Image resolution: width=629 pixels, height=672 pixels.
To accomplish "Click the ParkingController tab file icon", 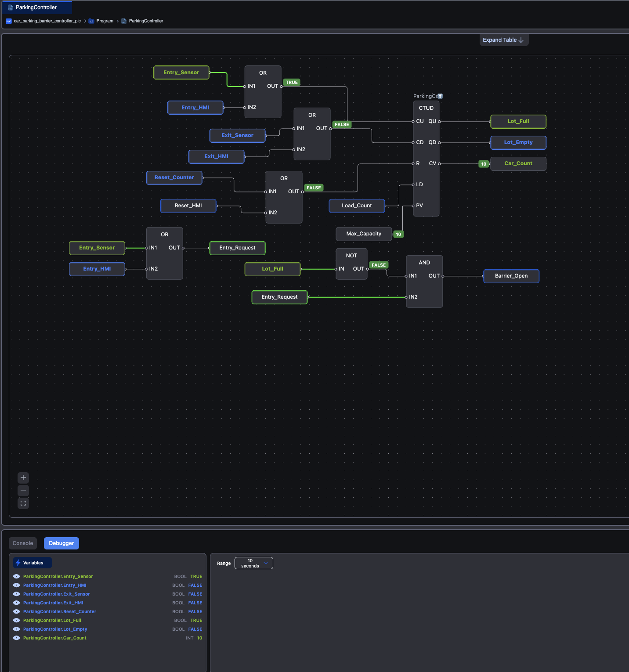I will (x=11, y=7).
